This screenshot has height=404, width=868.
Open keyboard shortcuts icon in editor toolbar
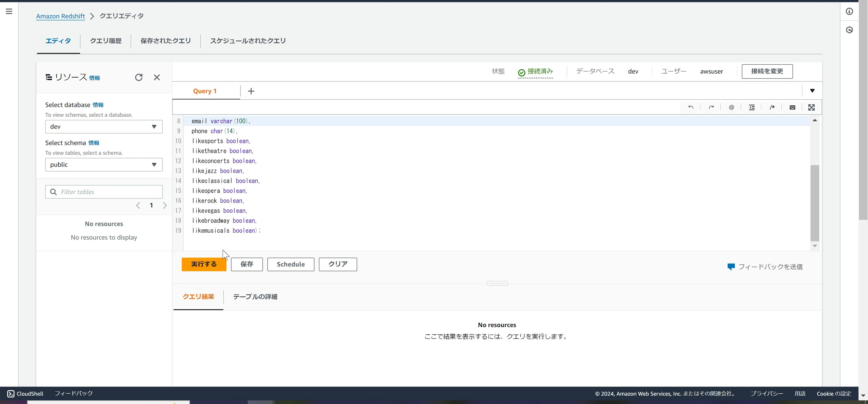coord(793,107)
